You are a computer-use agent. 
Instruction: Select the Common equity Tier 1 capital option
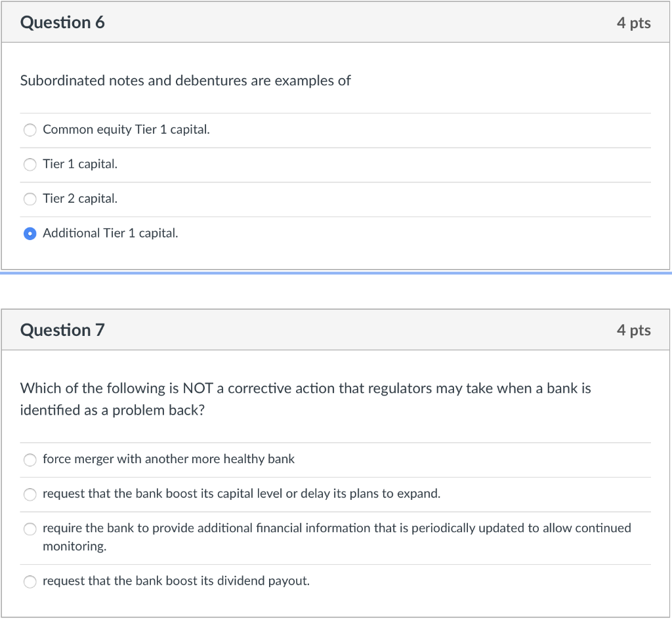30,130
